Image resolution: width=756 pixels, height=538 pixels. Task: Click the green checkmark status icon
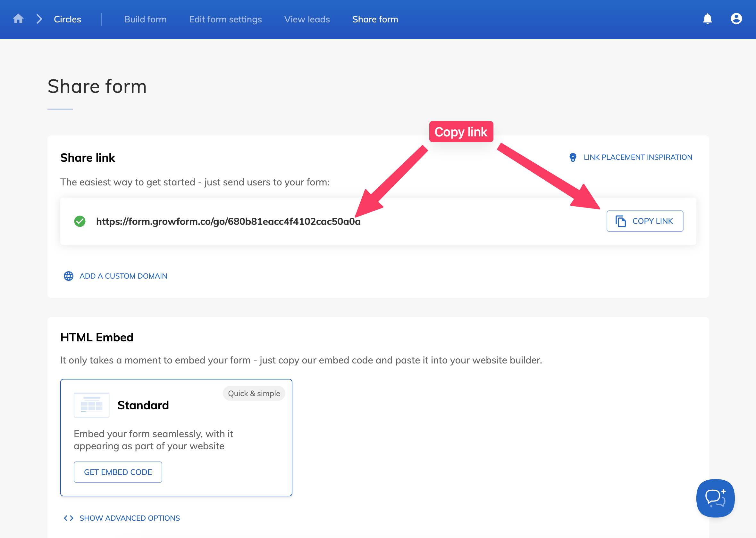tap(80, 221)
